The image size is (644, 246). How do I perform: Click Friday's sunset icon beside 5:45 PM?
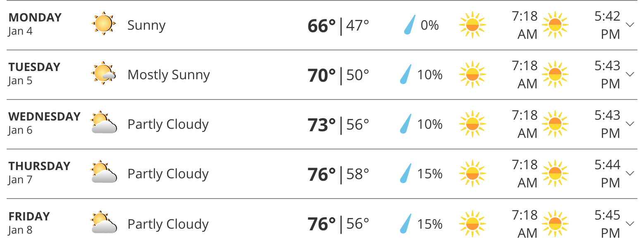(555, 224)
